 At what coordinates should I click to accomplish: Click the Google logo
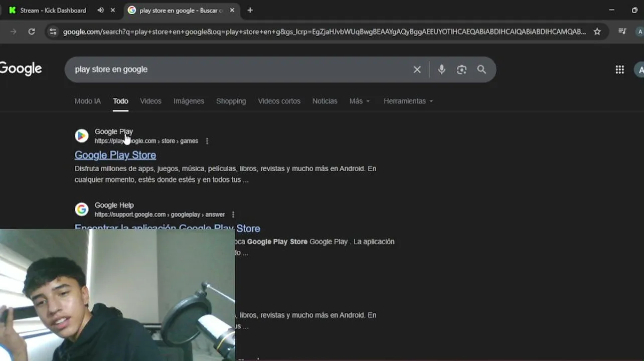[x=21, y=69]
